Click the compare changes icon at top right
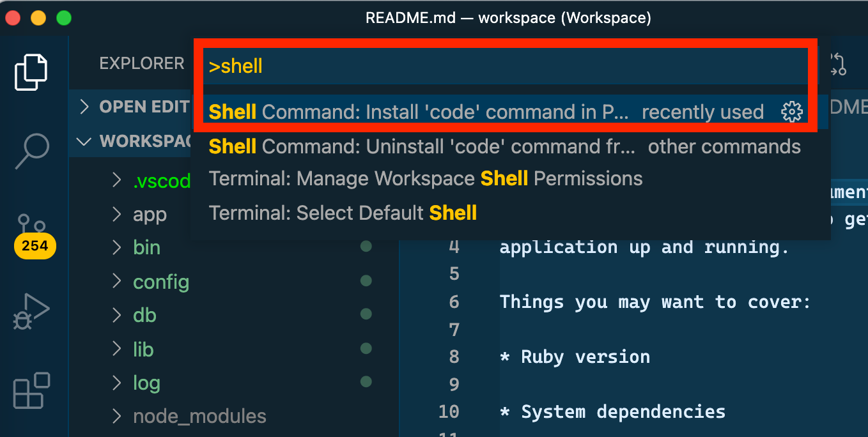Viewport: 868px width, 437px height. [837, 64]
